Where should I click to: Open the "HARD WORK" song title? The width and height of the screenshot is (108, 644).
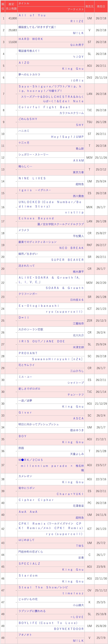tap(31, 39)
